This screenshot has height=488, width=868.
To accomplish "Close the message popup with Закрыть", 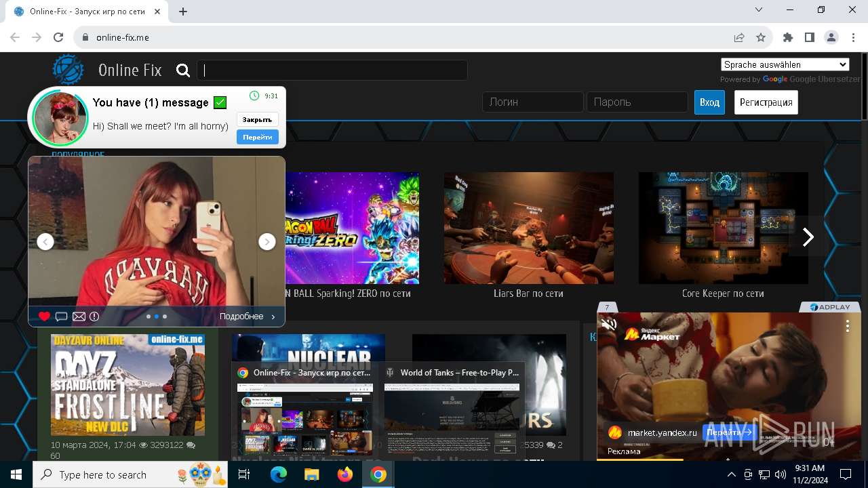I will pyautogui.click(x=258, y=119).
